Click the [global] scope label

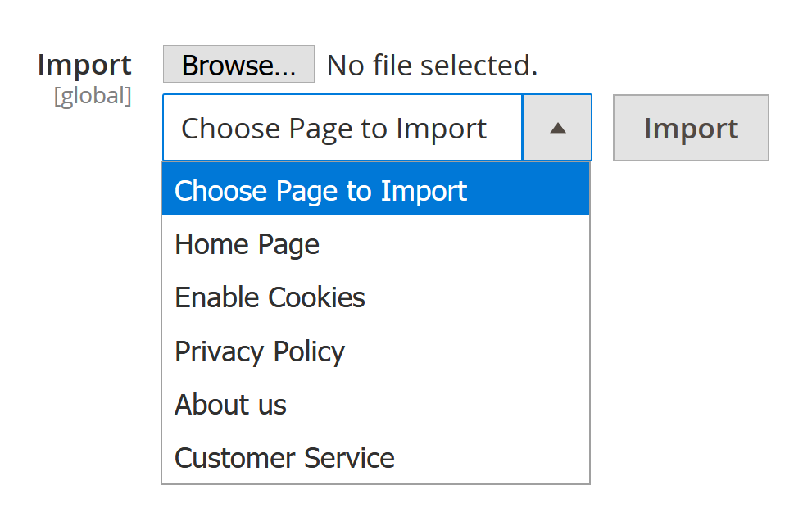(x=93, y=96)
